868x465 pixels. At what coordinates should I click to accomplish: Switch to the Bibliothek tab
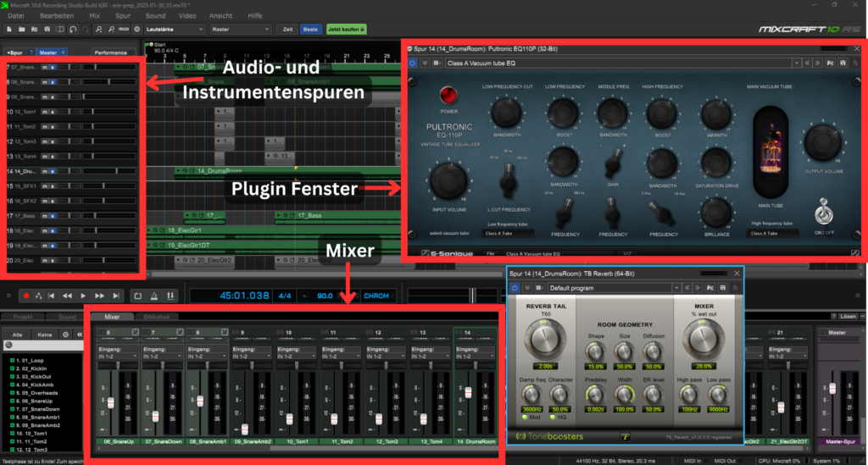pos(157,317)
